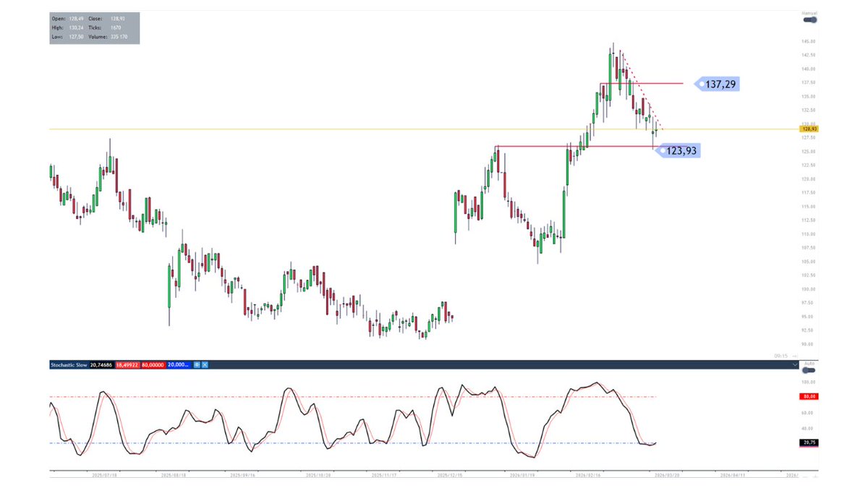This screenshot has height=488, width=868.
Task: Click the 145.00 price axis label
Action: tap(809, 41)
